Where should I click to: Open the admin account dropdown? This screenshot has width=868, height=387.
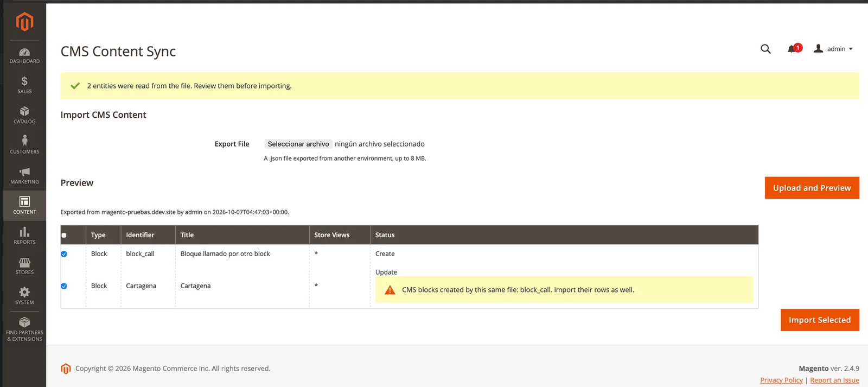[833, 49]
